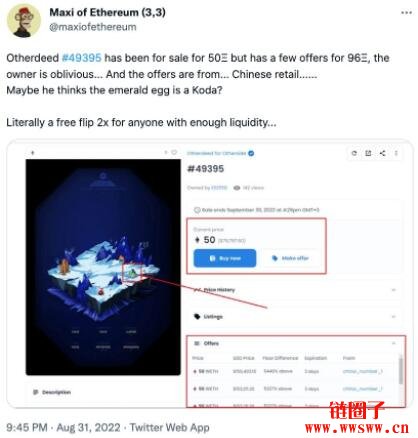This screenshot has width=418, height=438.
Task: Click the open-external-link icon beside refresh
Action: tap(368, 153)
